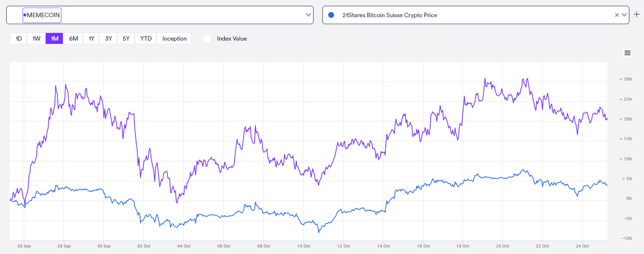The image size is (644, 254).
Task: Choose the 3Y time range
Action: tap(109, 39)
